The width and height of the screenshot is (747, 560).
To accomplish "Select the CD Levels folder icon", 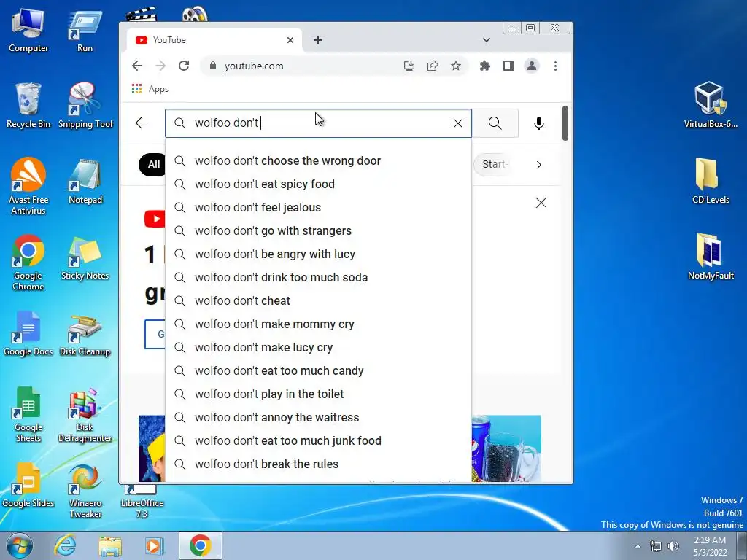I will pos(711,181).
